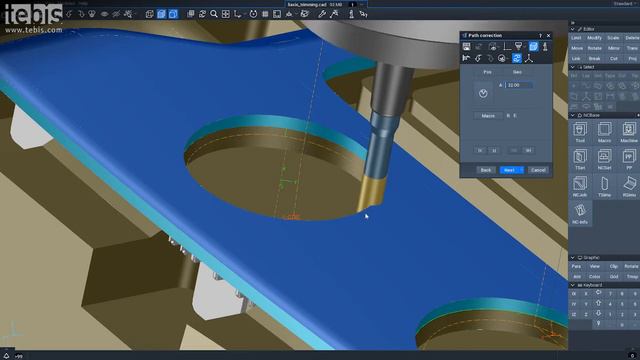Click the wrench tool icon in toolbar
640x360 pixels.
tap(322, 14)
